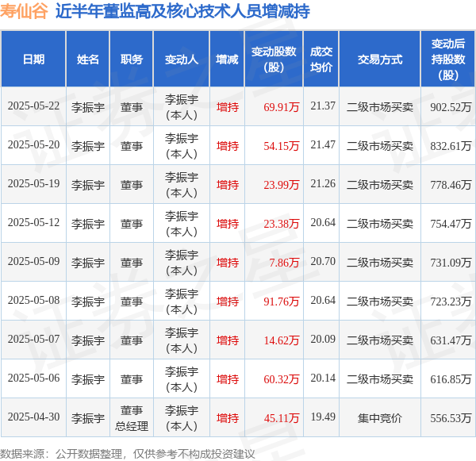Click the average price 20.14
476x461 pixels.
tap(323, 378)
